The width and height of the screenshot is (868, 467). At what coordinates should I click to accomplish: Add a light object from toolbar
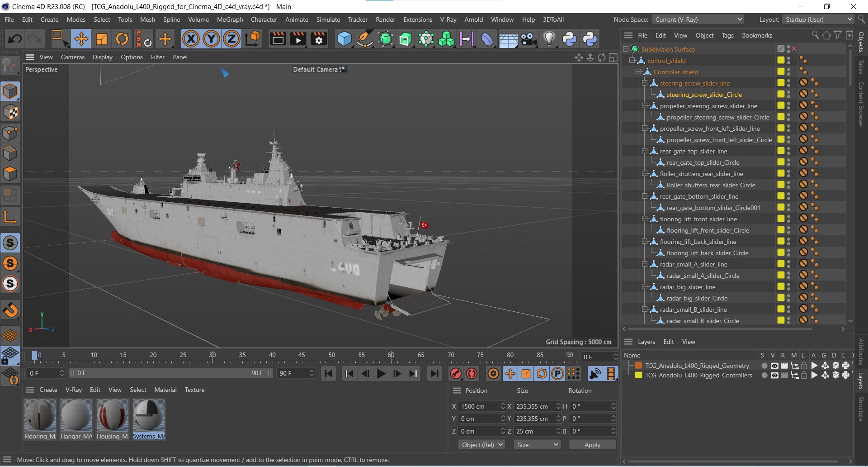549,39
